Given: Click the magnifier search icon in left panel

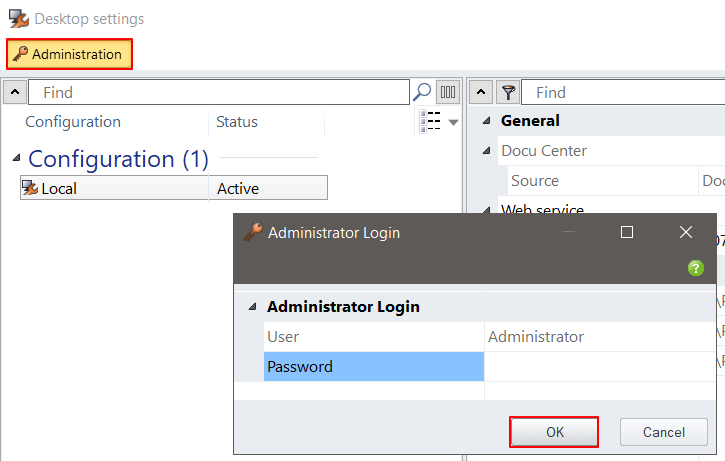Looking at the screenshot, I should (x=422, y=92).
